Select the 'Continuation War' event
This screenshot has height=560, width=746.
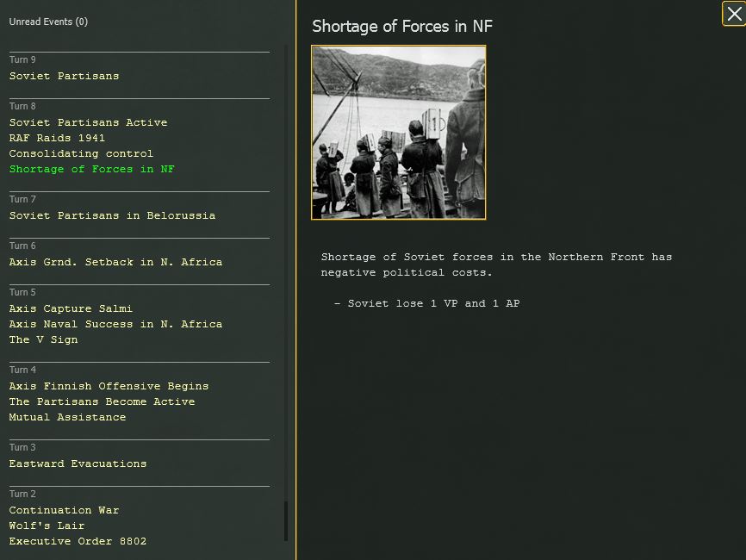65,511
